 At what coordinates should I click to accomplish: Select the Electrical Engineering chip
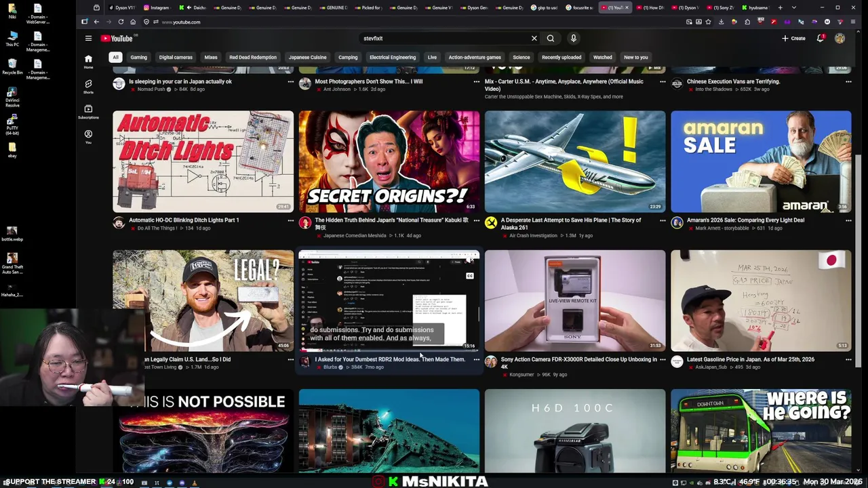(x=393, y=57)
